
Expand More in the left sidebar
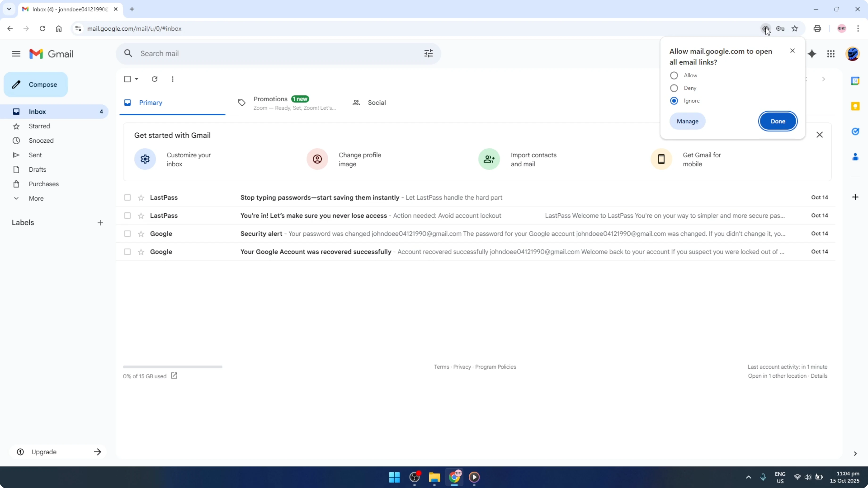[x=36, y=198]
